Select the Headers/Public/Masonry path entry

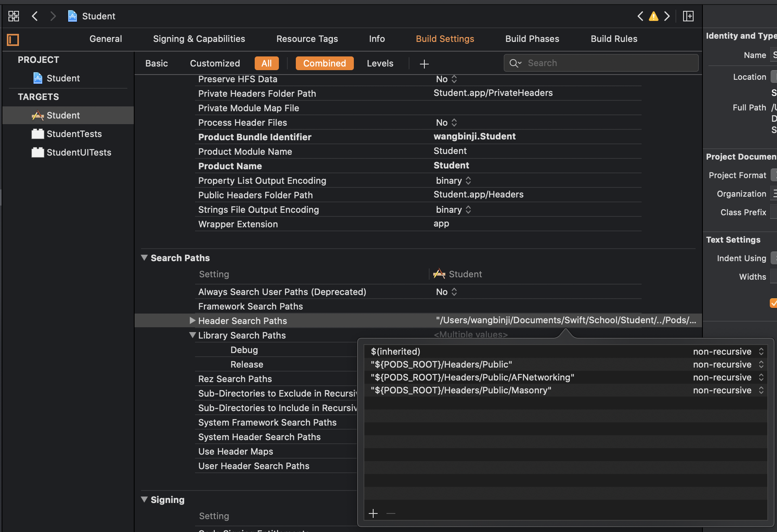(x=461, y=390)
